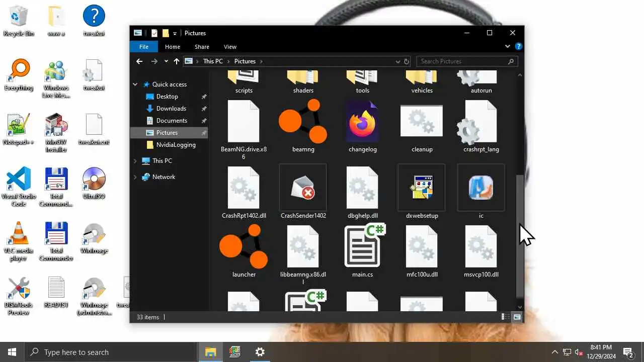Open the File menu
644x362 pixels.
point(144,47)
